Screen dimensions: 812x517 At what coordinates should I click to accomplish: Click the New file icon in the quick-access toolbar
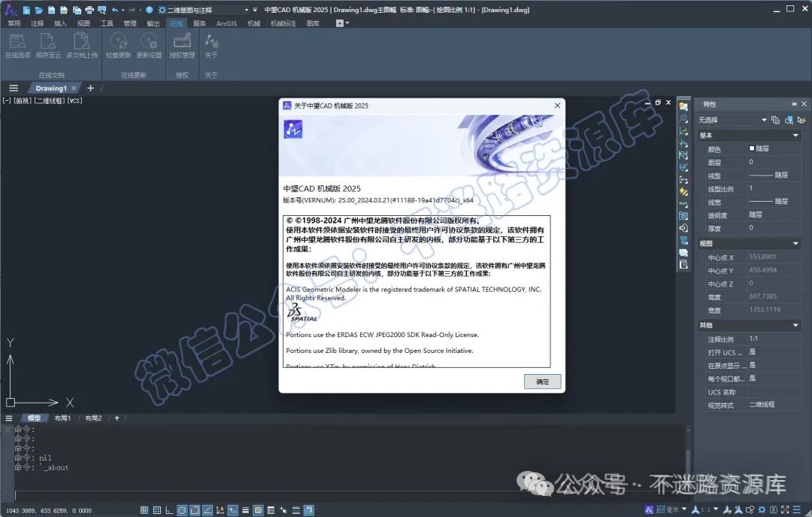26,10
